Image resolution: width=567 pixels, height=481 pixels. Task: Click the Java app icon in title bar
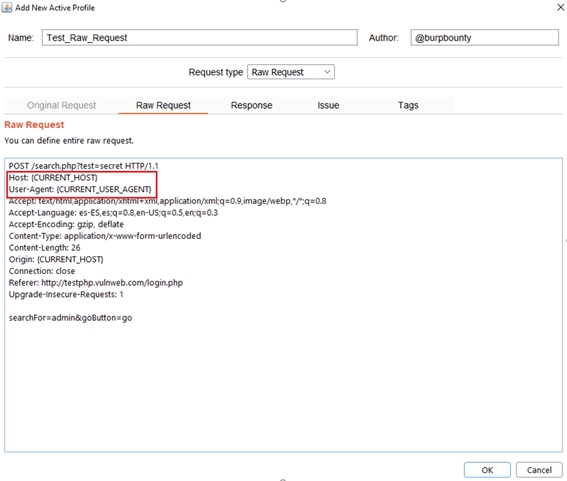coord(7,8)
